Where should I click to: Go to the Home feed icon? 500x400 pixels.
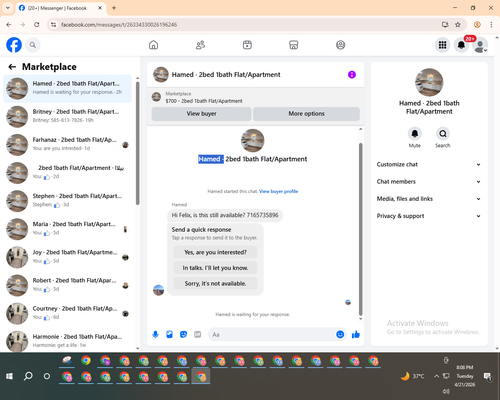153,45
